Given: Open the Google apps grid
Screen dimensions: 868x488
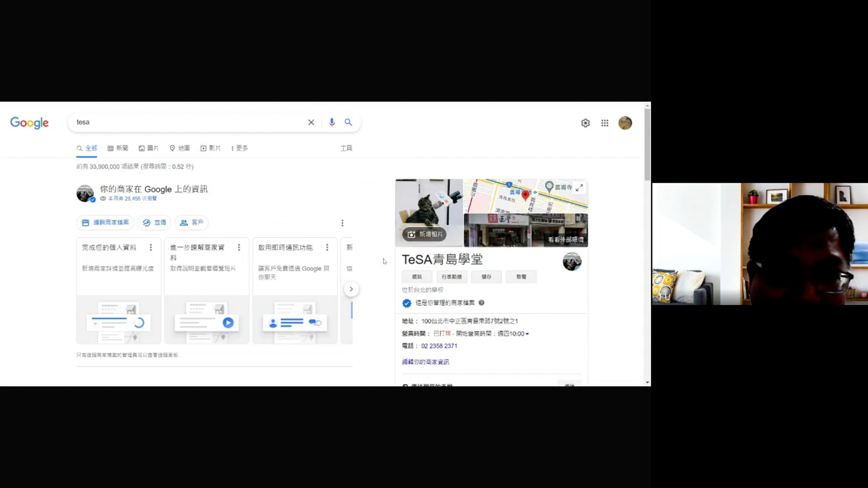Looking at the screenshot, I should pyautogui.click(x=605, y=123).
